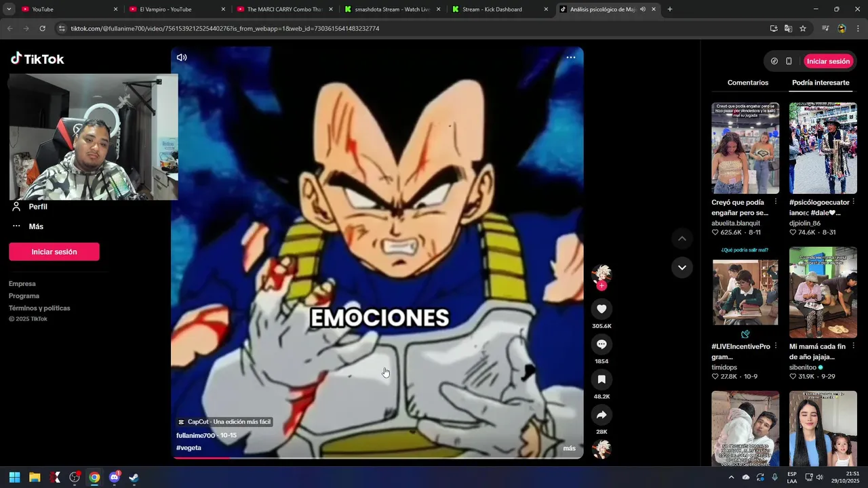Open Discord from the taskbar
Screen dimensions: 868x488
click(x=114, y=477)
